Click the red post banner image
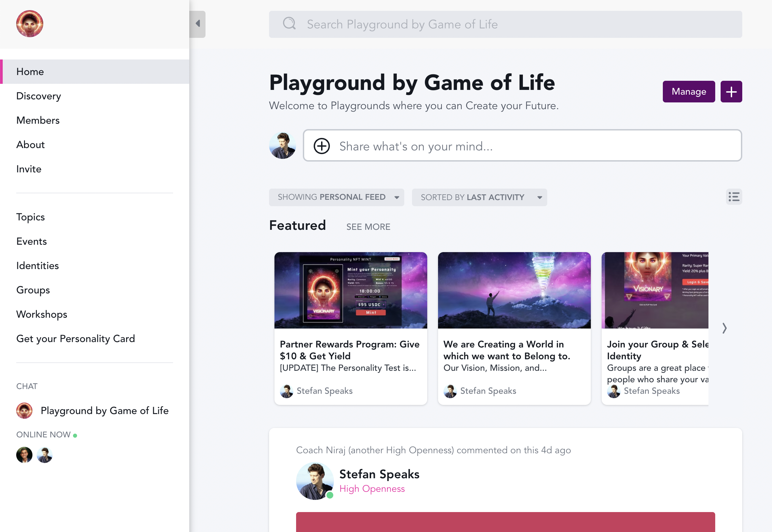This screenshot has height=532, width=772. pyautogui.click(x=505, y=522)
